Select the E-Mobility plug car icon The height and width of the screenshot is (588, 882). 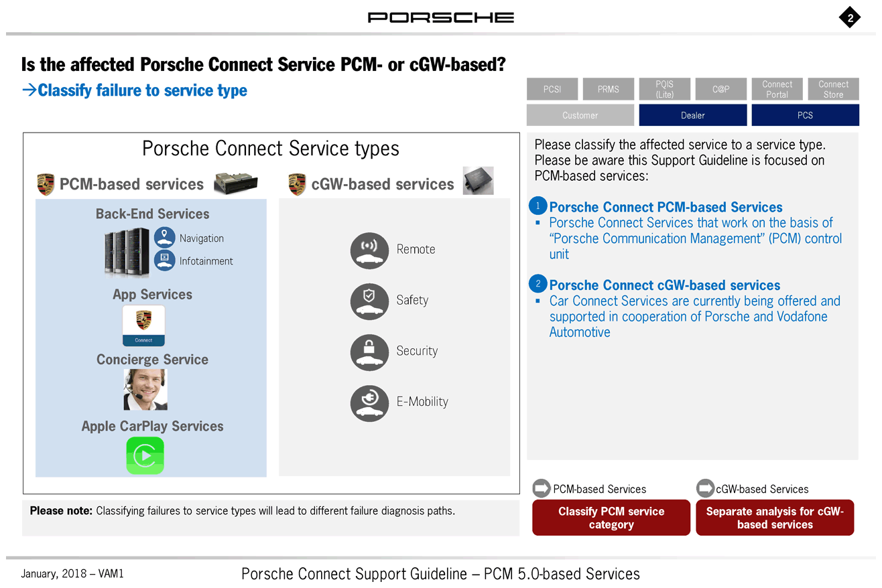369,403
